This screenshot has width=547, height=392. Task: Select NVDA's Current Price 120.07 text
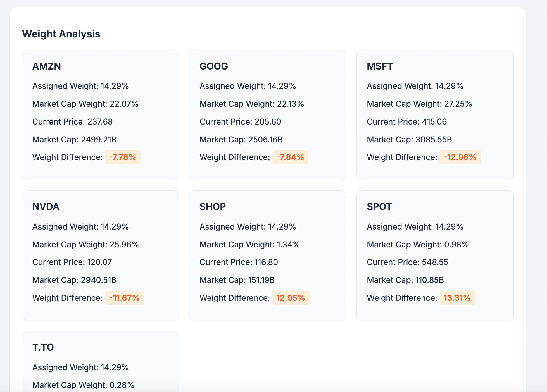click(x=72, y=262)
